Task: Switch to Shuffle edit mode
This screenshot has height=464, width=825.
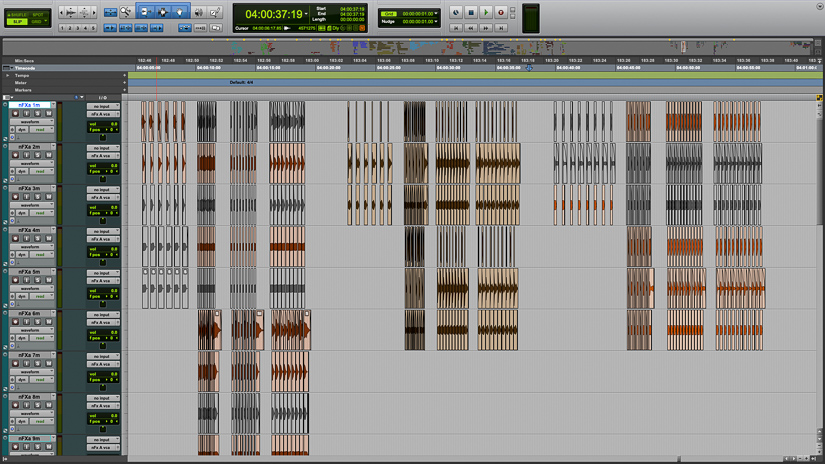Action: click(17, 15)
